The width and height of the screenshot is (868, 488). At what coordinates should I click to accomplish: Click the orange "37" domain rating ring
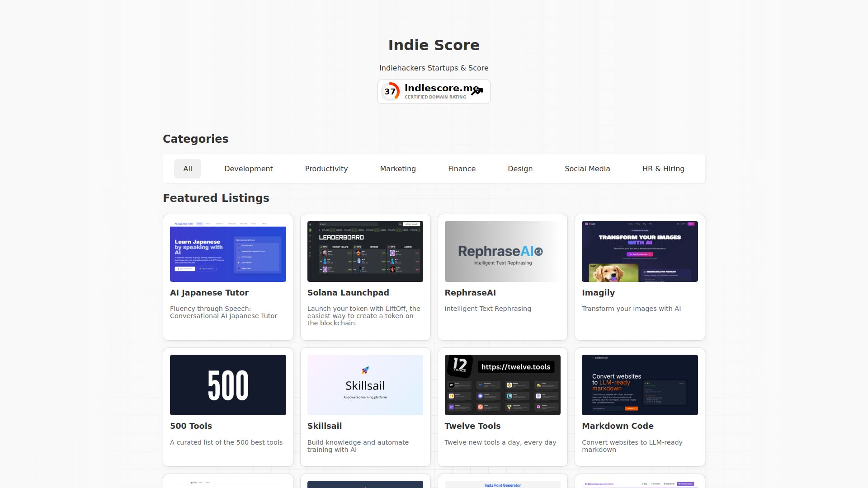(391, 91)
